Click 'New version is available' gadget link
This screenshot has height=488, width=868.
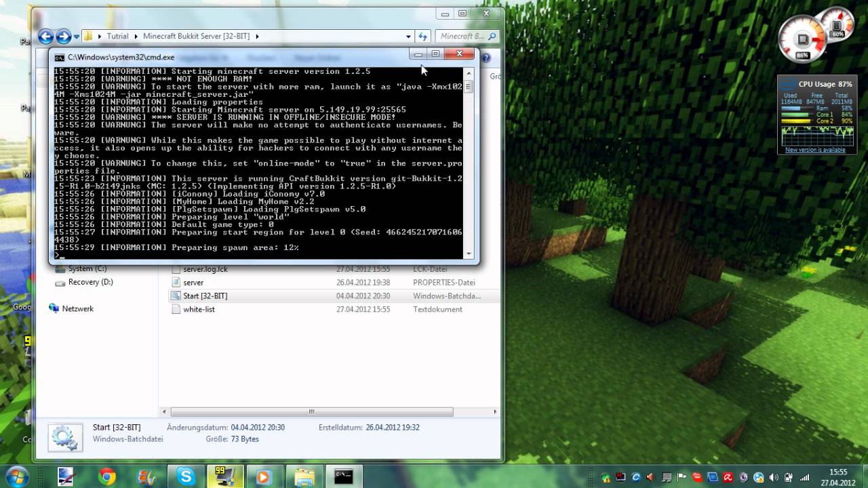click(x=815, y=150)
